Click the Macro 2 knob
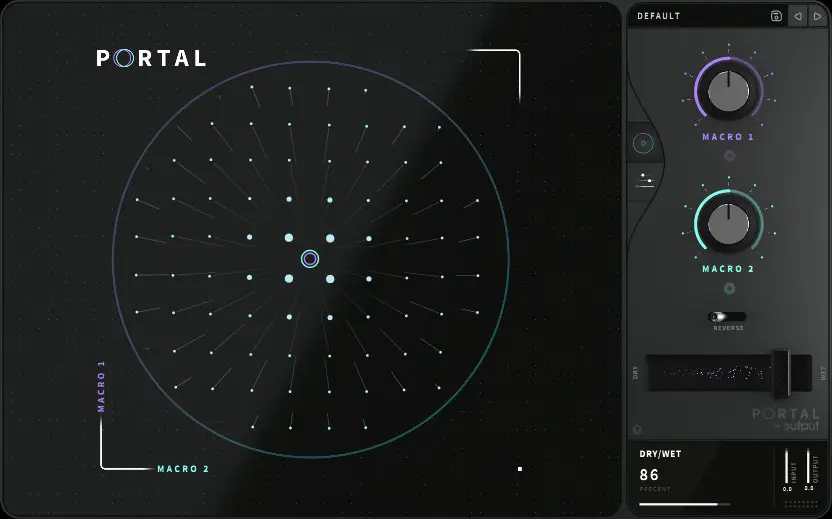The width and height of the screenshot is (832, 519). [729, 223]
